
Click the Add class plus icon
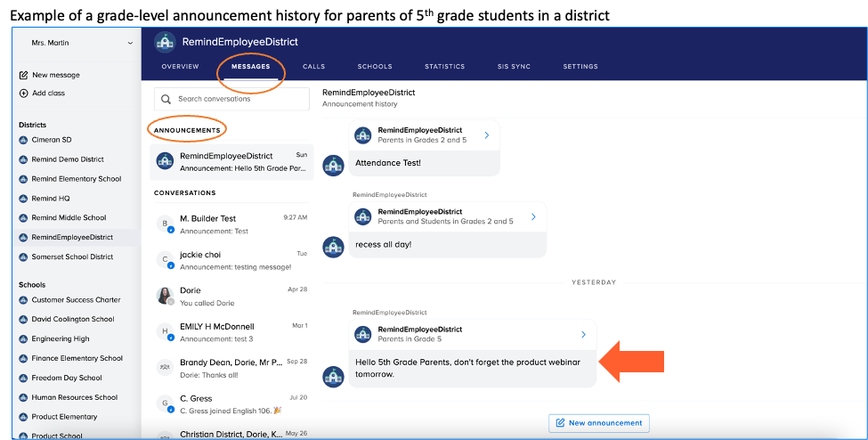coord(24,93)
